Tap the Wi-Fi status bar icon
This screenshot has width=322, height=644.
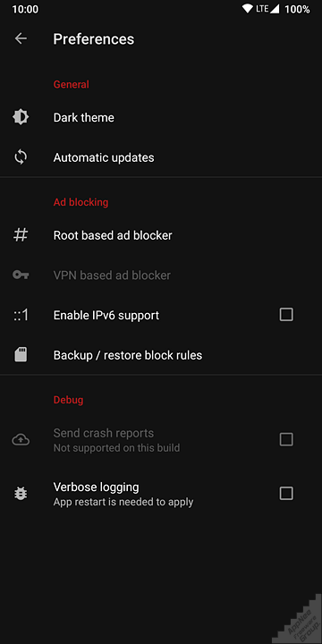[x=247, y=9]
